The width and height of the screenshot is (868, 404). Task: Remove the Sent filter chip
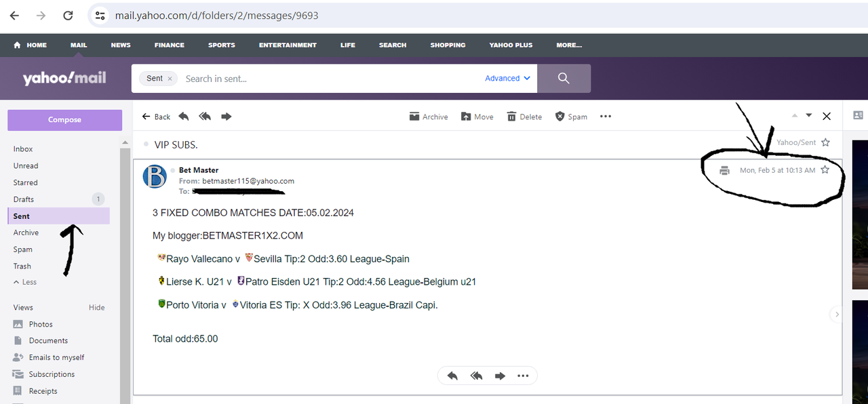(170, 79)
